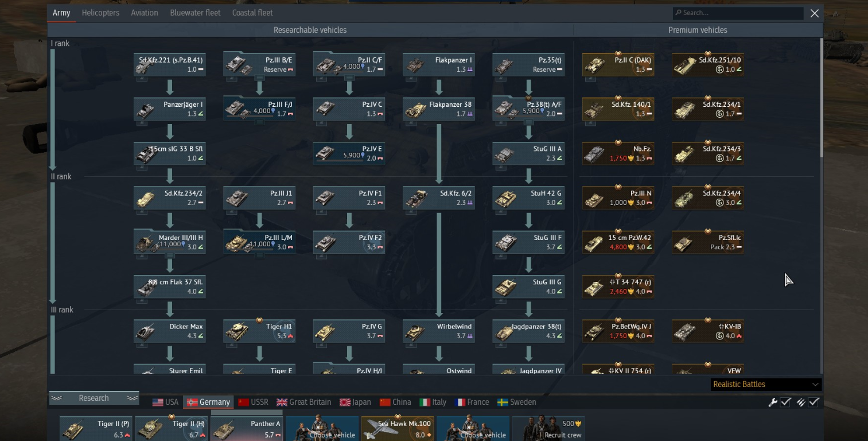Select the Panzerjäger I vehicle
Viewport: 868px width, 441px height.
coord(170,109)
